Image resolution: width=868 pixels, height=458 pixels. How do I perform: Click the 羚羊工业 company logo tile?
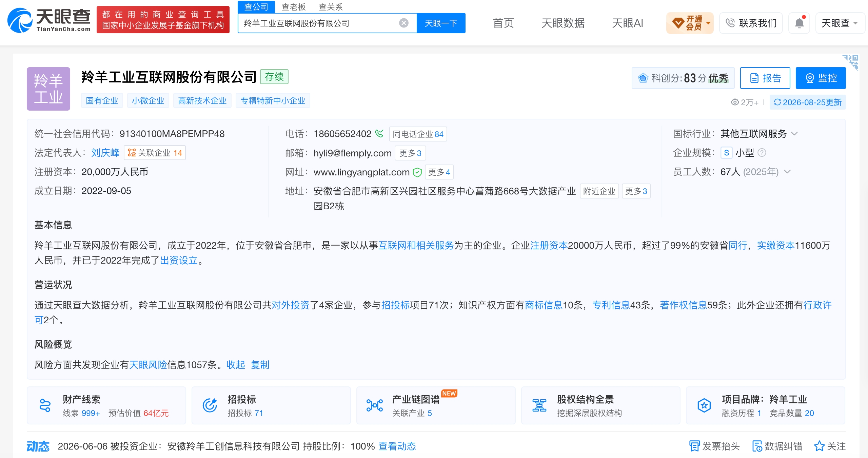point(48,89)
